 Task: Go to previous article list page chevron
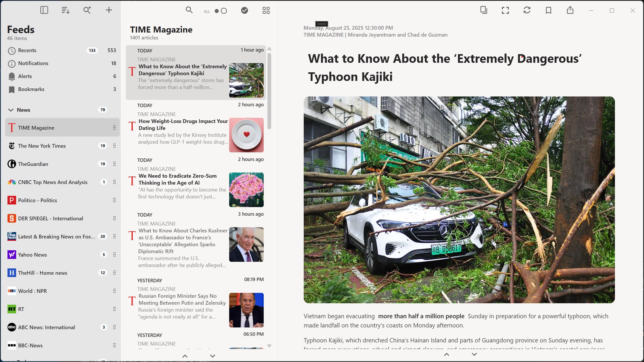click(x=185, y=356)
